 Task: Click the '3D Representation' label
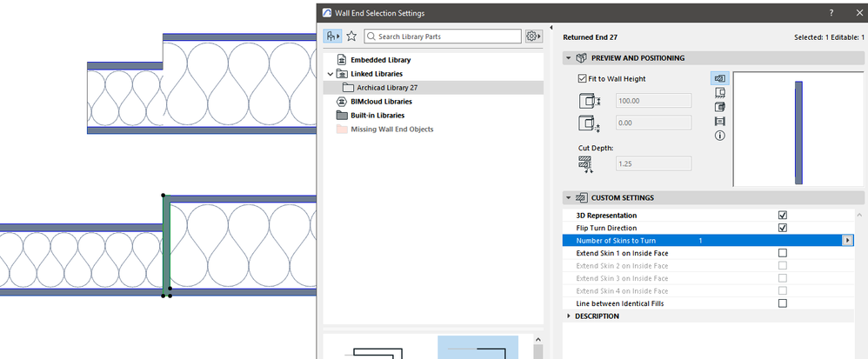pos(606,216)
